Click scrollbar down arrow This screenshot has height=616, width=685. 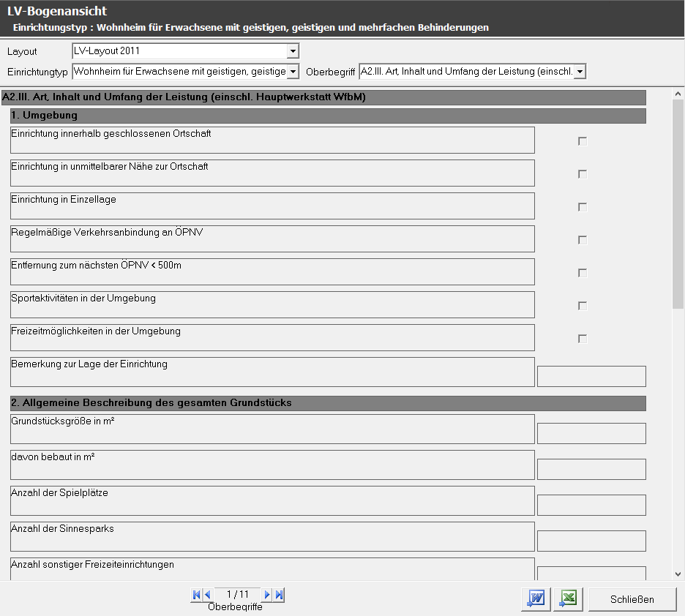coord(678,574)
